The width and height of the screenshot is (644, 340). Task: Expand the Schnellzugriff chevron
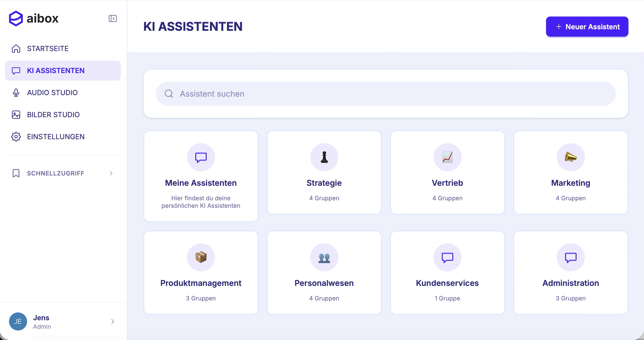(x=111, y=173)
